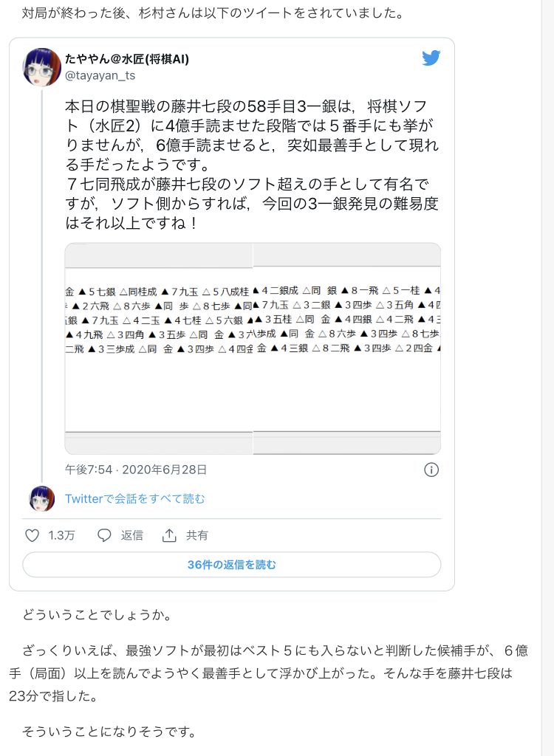Click the blue Twitter bird logo

coord(431,58)
